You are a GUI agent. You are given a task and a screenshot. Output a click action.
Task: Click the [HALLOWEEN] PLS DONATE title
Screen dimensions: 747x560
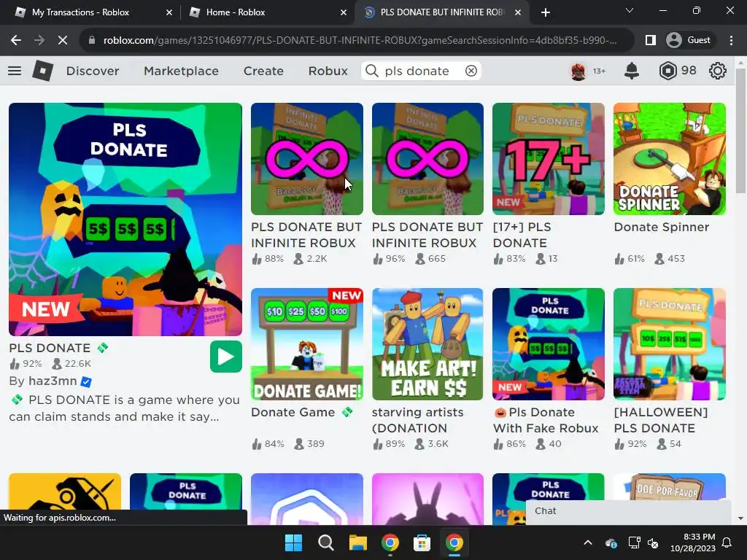coord(661,420)
